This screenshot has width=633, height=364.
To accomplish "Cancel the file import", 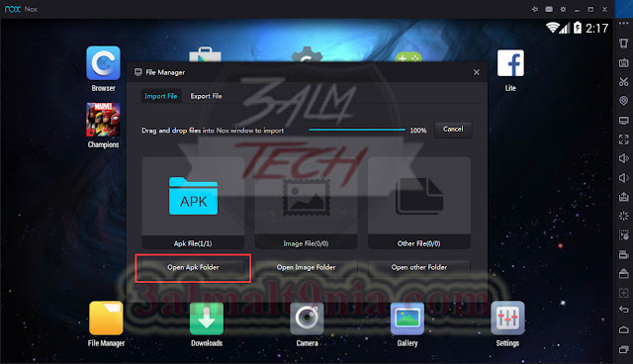I will coord(453,130).
